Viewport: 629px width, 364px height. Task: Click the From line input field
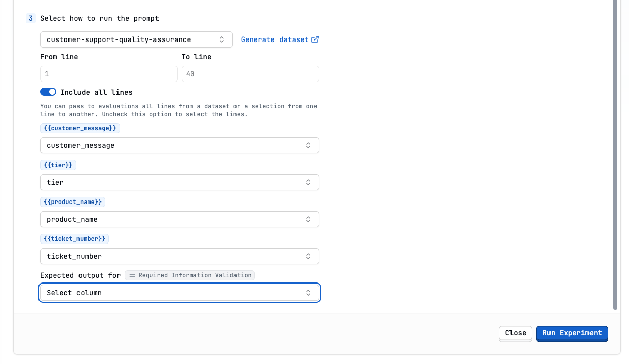click(108, 73)
